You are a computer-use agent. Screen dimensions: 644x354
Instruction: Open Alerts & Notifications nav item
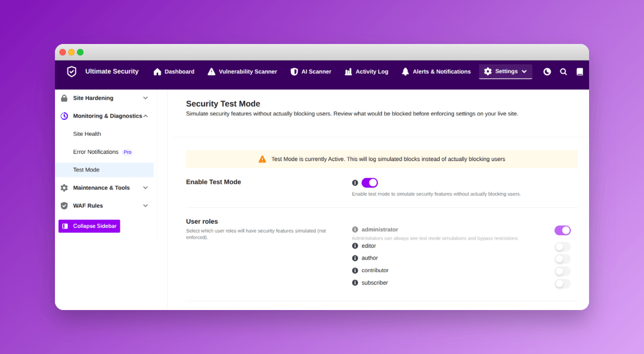436,72
